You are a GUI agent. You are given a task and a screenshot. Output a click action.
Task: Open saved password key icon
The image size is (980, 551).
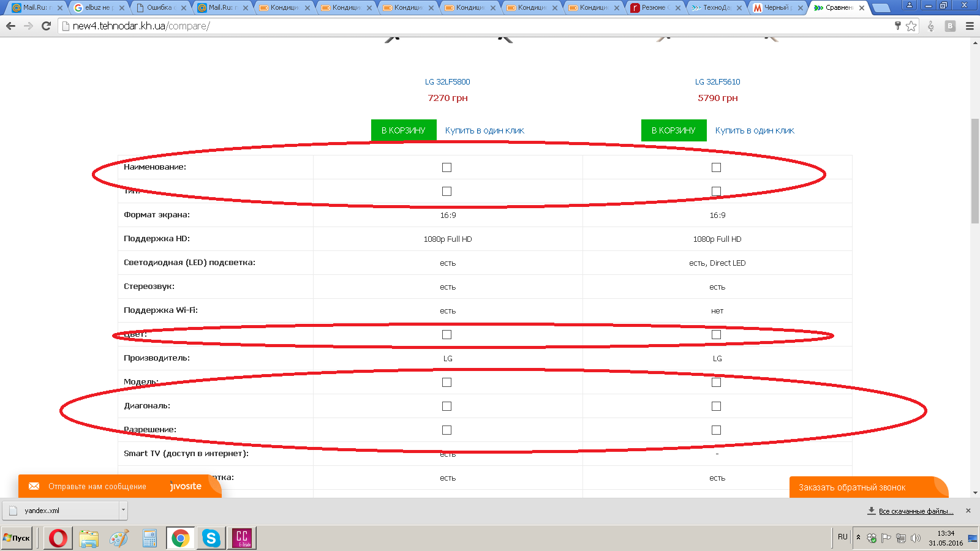coord(898,26)
